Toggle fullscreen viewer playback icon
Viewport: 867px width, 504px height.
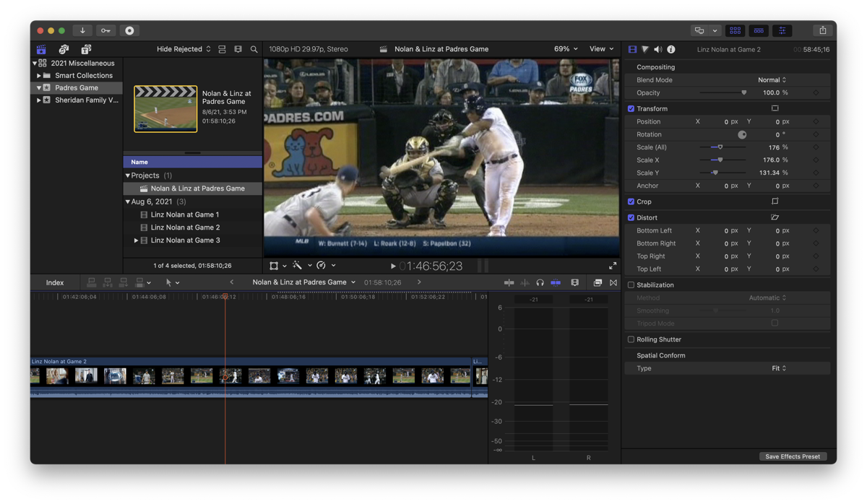pos(613,266)
